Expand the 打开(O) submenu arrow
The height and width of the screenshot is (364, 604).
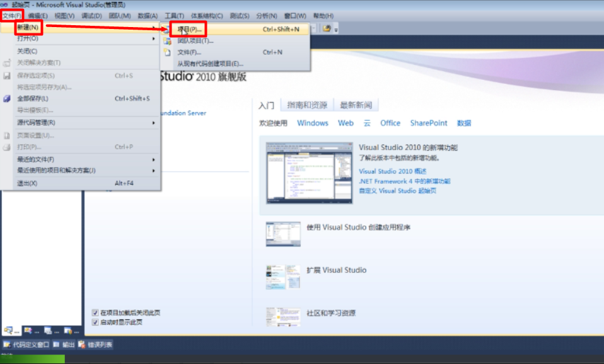click(x=153, y=38)
